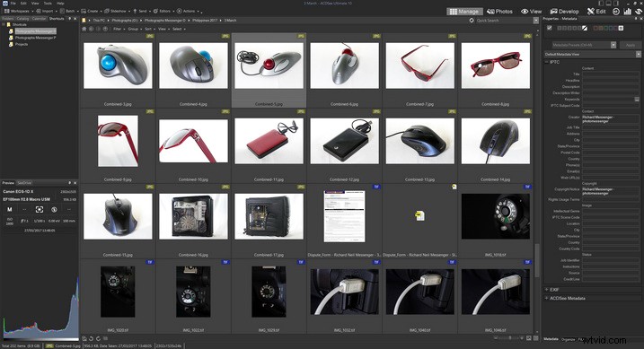Click the IPTC Title field
This screenshot has width=644, height=349.
[611, 74]
